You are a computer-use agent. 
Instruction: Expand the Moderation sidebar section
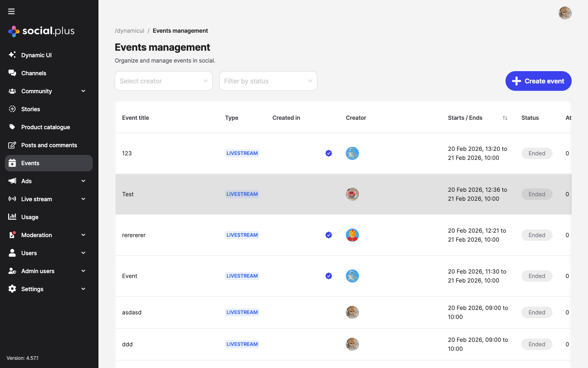click(83, 235)
